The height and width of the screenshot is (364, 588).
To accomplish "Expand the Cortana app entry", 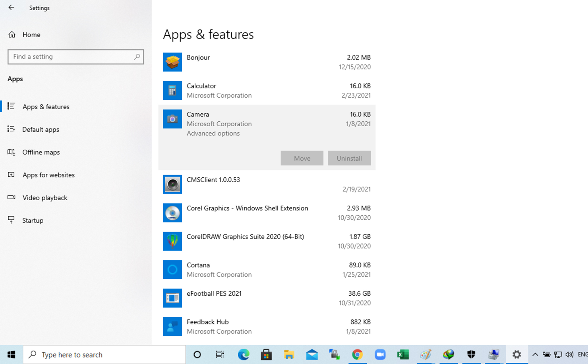I will [266, 270].
